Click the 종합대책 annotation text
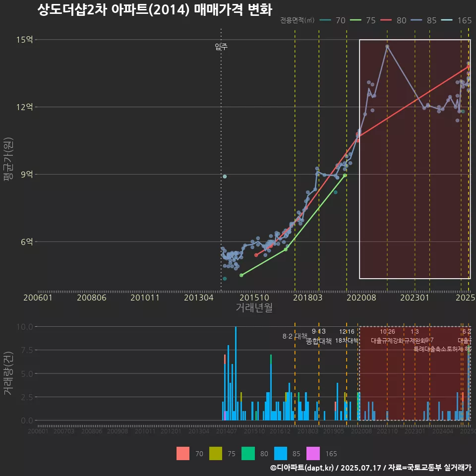 (318, 341)
